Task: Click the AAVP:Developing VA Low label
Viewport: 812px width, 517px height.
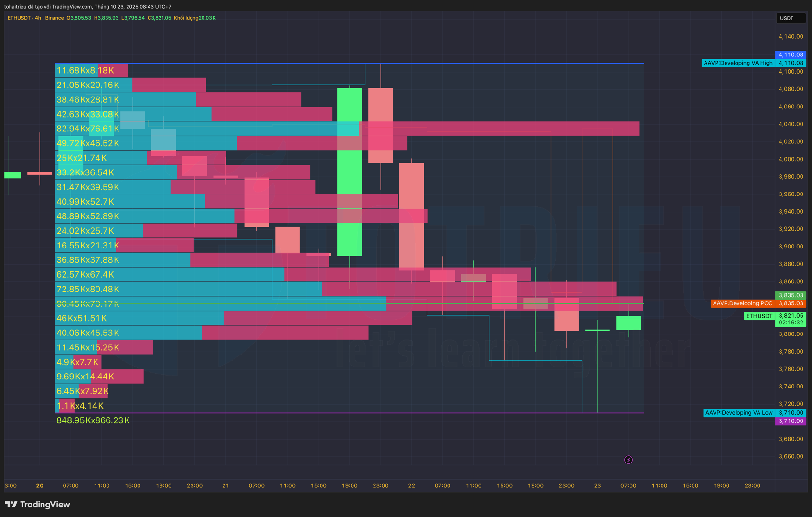Action: point(738,413)
